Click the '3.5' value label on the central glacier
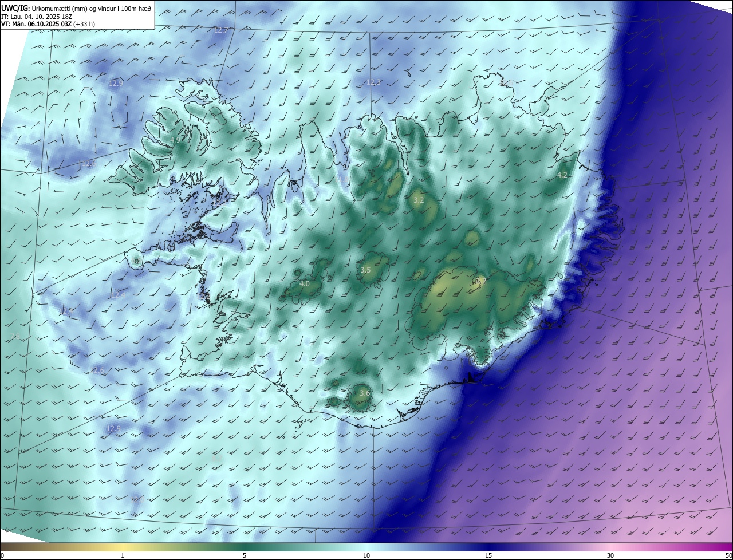This screenshot has height=560, width=733. click(365, 270)
